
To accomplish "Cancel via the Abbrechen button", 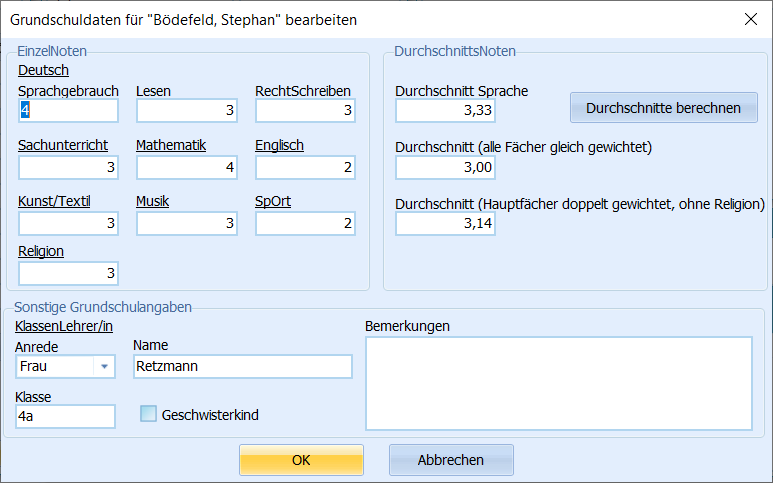I will (x=451, y=460).
